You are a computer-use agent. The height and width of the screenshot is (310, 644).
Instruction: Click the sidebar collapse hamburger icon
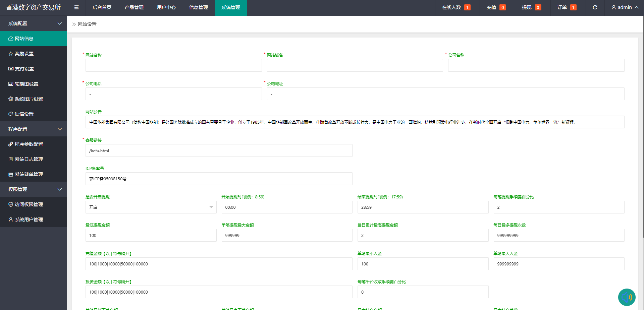pos(76,7)
